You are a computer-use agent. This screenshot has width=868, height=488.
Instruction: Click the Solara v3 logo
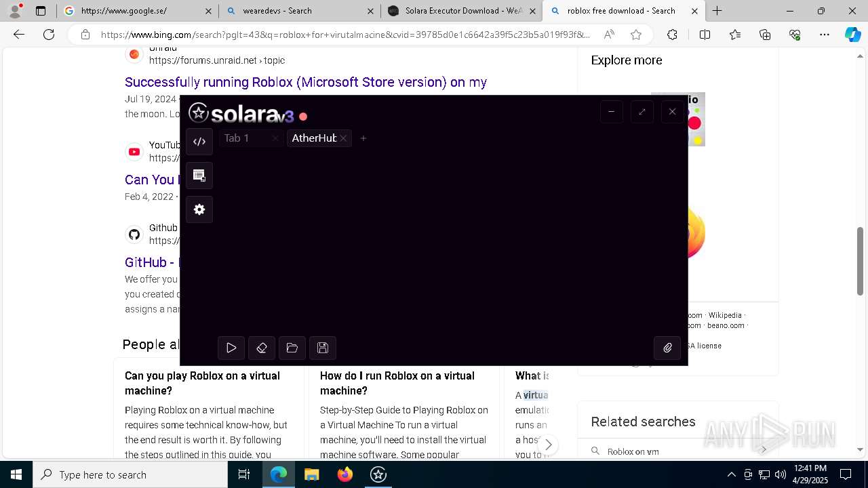pyautogui.click(x=241, y=113)
